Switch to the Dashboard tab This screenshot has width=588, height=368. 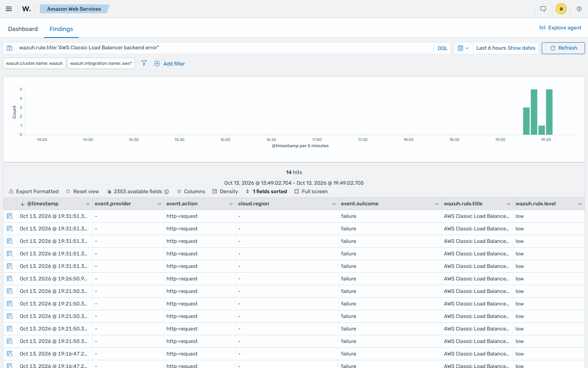[23, 29]
